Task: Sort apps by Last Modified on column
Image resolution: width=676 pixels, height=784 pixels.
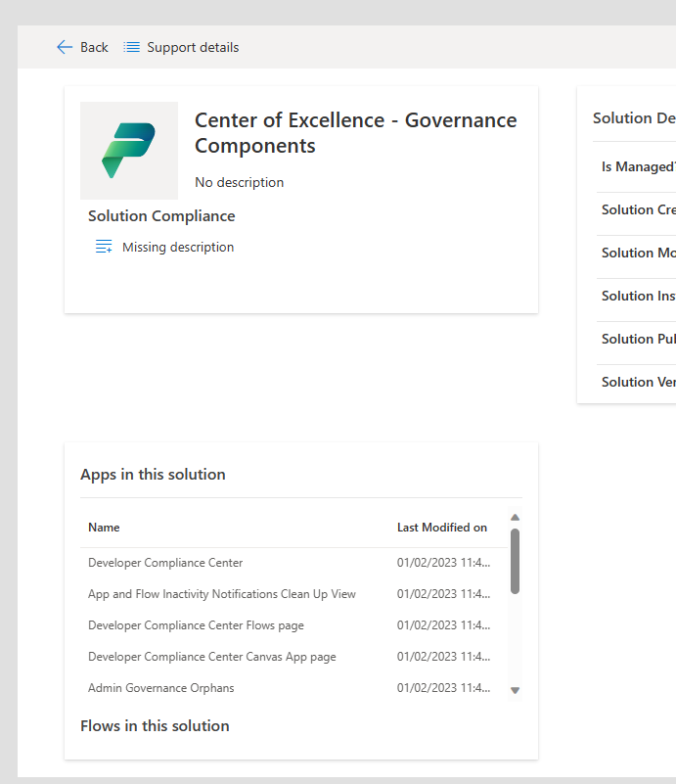Action: pyautogui.click(x=442, y=527)
